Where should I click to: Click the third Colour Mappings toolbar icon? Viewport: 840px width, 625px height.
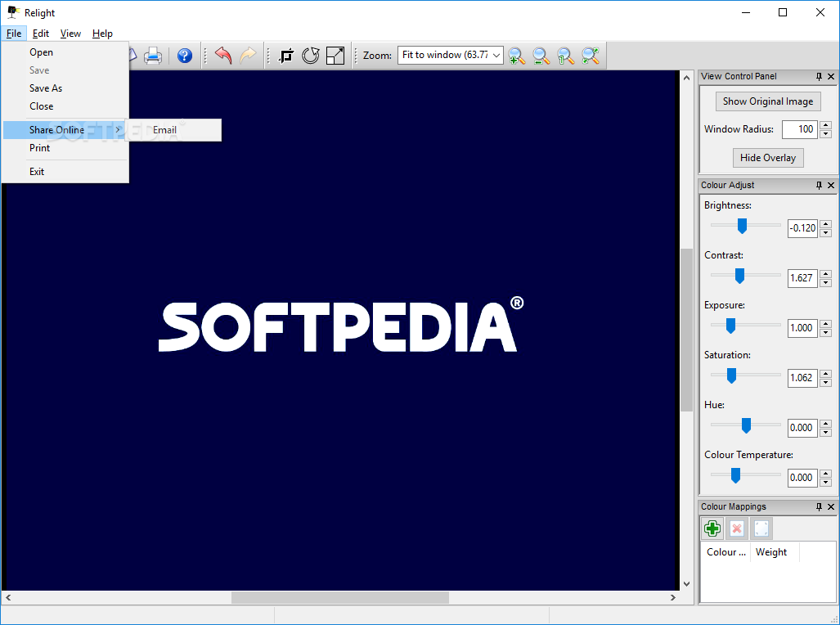pyautogui.click(x=761, y=529)
